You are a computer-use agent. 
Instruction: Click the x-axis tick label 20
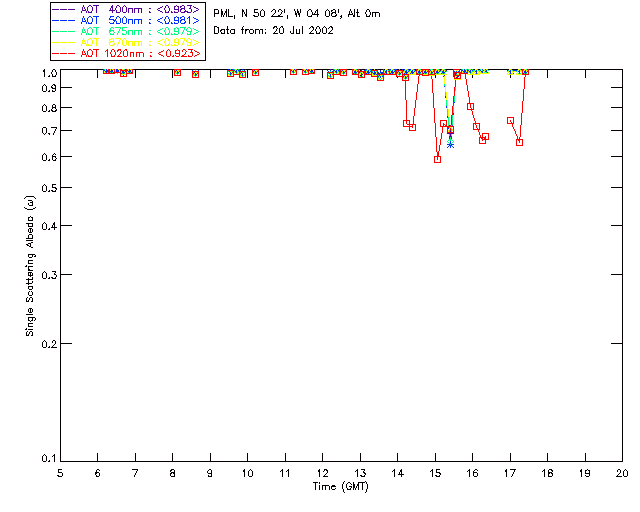coord(622,473)
